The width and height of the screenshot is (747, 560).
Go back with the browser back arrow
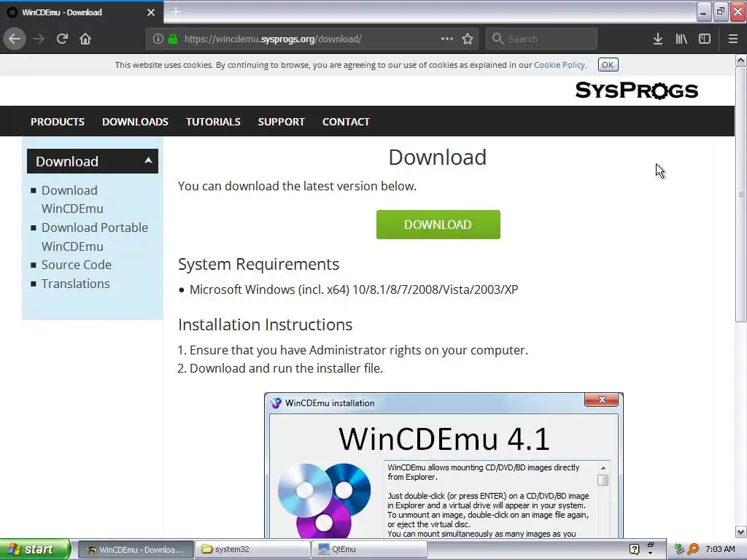pos(15,39)
